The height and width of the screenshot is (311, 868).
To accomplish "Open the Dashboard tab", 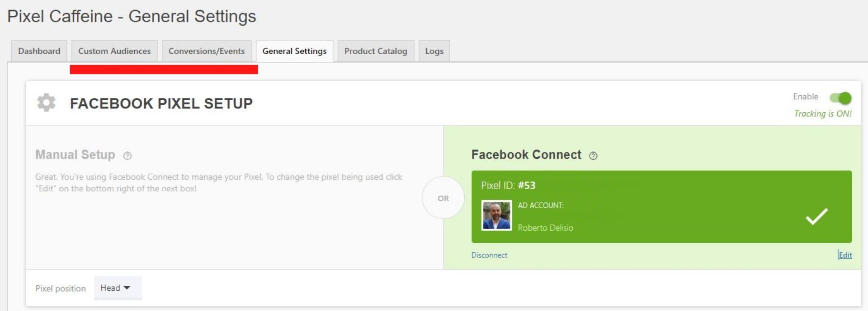I will pos(39,51).
